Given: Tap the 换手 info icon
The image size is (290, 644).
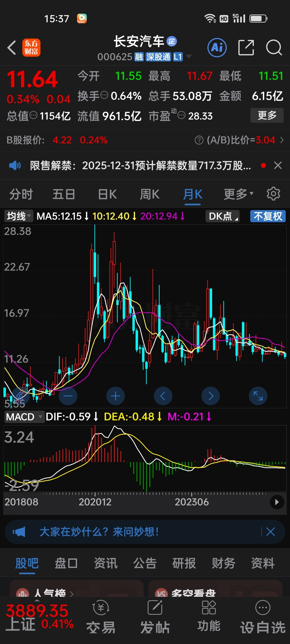Looking at the screenshot, I should [104, 95].
